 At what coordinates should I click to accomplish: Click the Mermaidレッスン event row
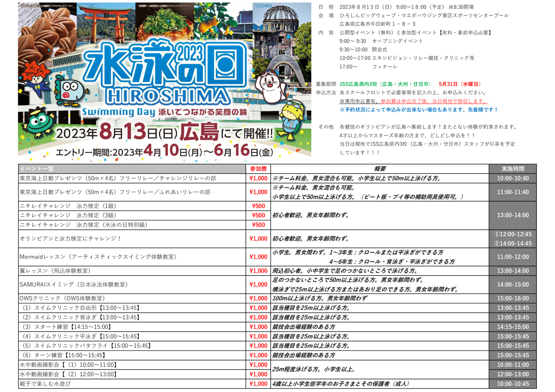click(x=132, y=257)
